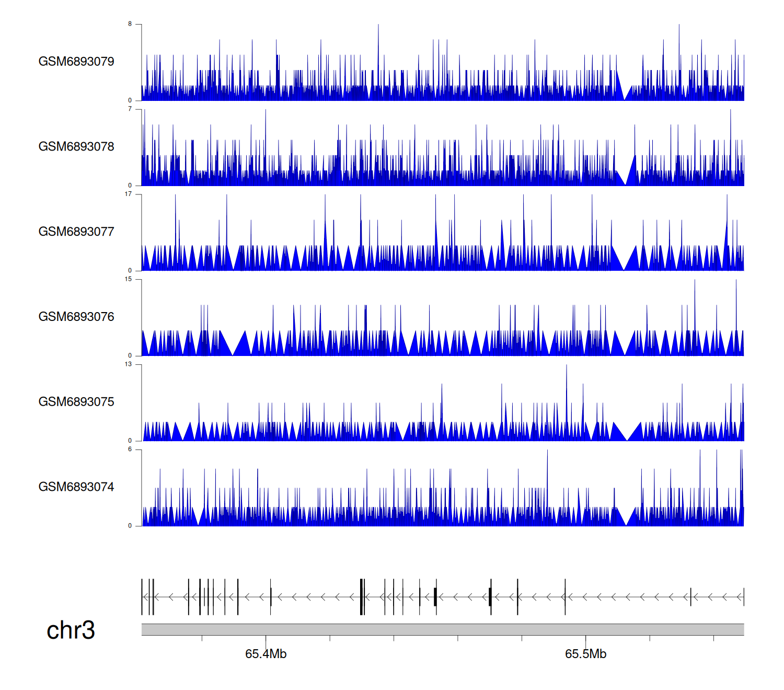Click the GSM6893077 sample name
This screenshot has height=690, width=784.
coord(76,232)
